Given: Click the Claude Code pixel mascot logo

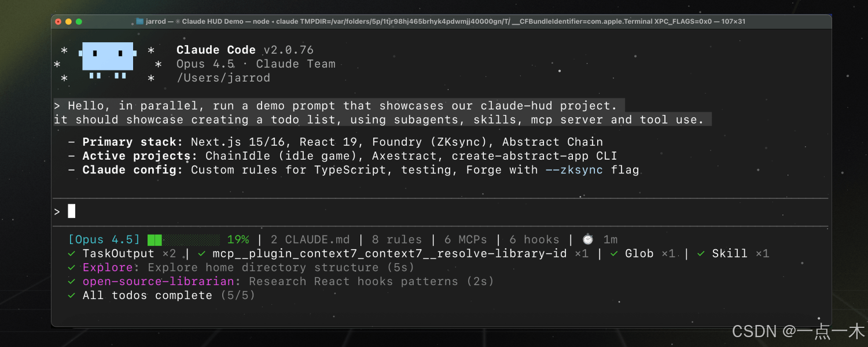Looking at the screenshot, I should pyautogui.click(x=108, y=61).
